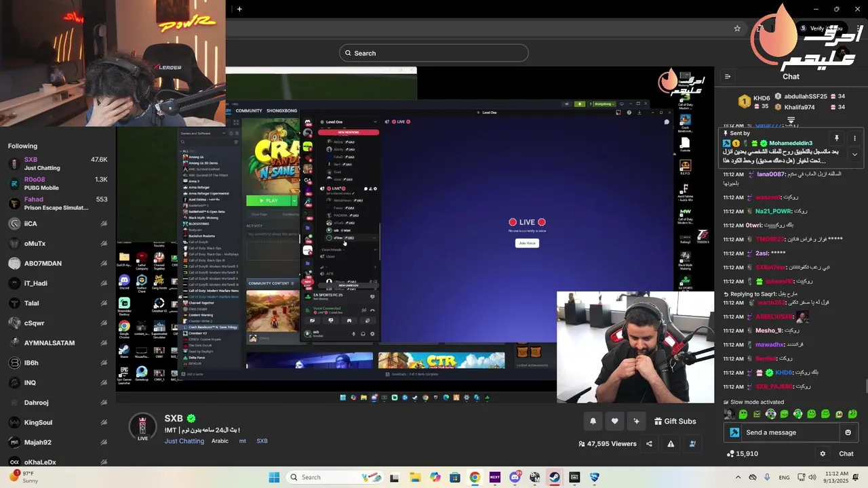Open the pinned author Mohamedeldin3's profile

(791, 144)
